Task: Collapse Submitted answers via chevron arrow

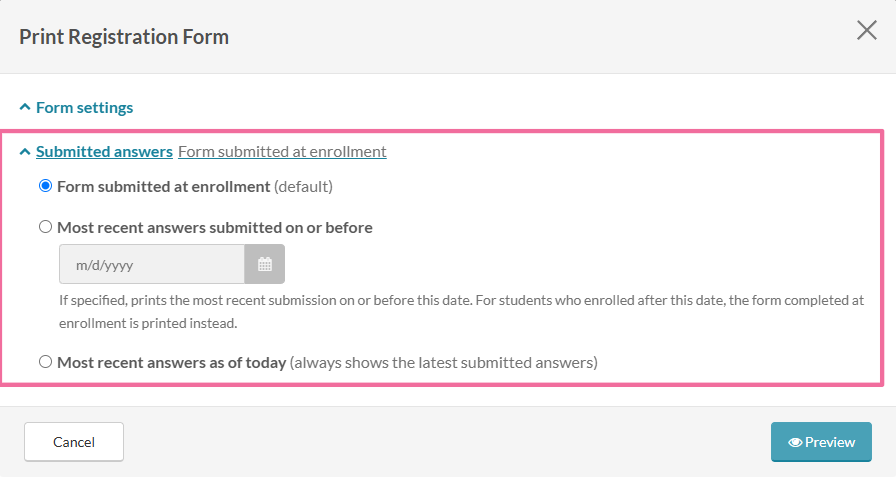Action: (25, 151)
